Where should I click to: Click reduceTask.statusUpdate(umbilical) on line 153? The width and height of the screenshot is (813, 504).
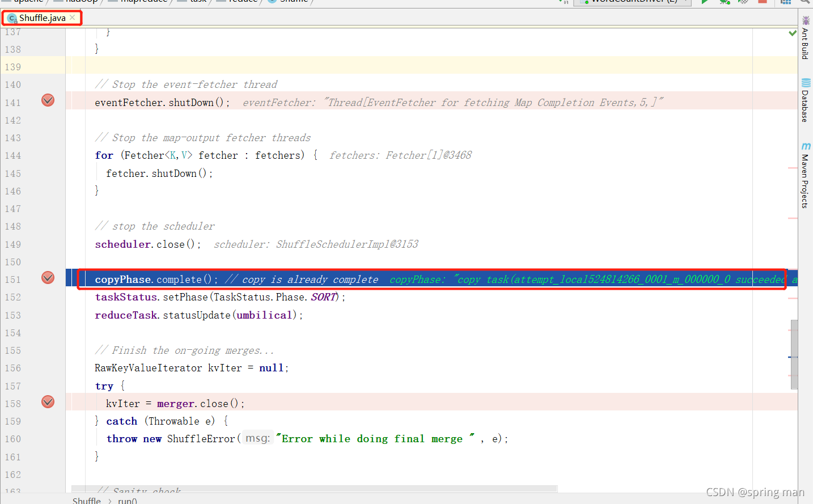(198, 315)
